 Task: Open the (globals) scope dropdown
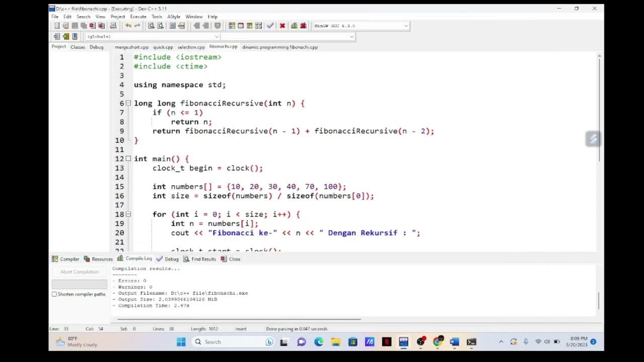click(x=152, y=36)
